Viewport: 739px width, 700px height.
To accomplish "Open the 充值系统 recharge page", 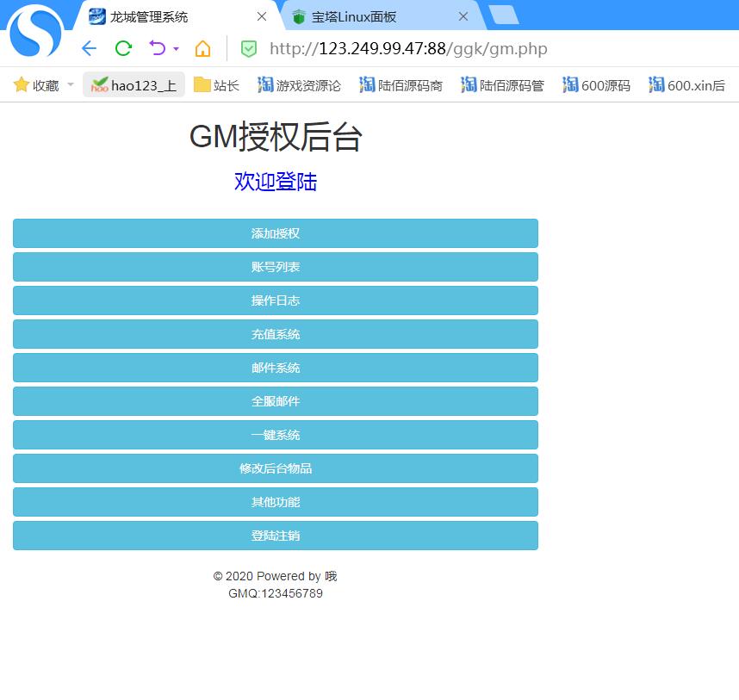I will click(x=276, y=334).
